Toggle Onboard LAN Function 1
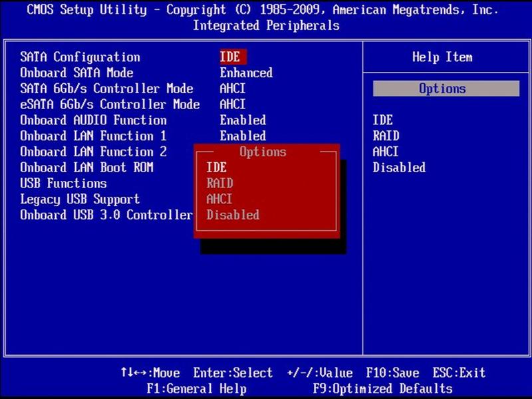This screenshot has height=399, width=532. point(96,136)
